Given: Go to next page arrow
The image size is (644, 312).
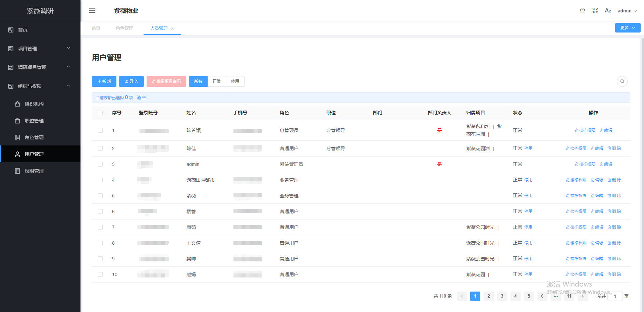Looking at the screenshot, I should 583,296.
